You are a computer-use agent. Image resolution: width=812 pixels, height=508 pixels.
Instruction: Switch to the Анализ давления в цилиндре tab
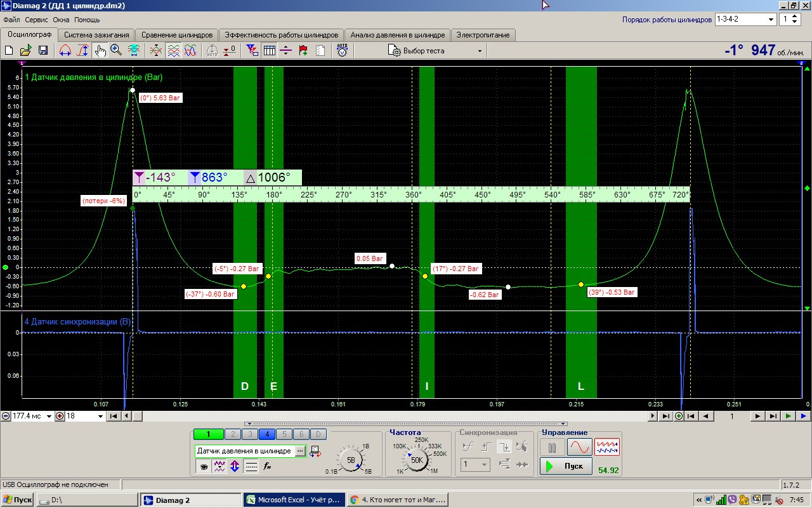[398, 35]
